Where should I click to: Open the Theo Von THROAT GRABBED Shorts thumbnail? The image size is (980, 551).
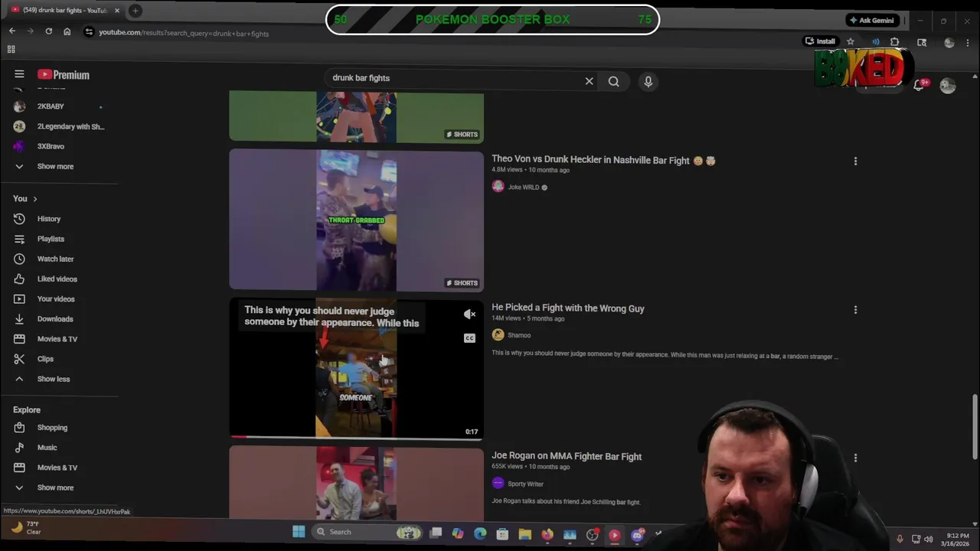tap(356, 220)
